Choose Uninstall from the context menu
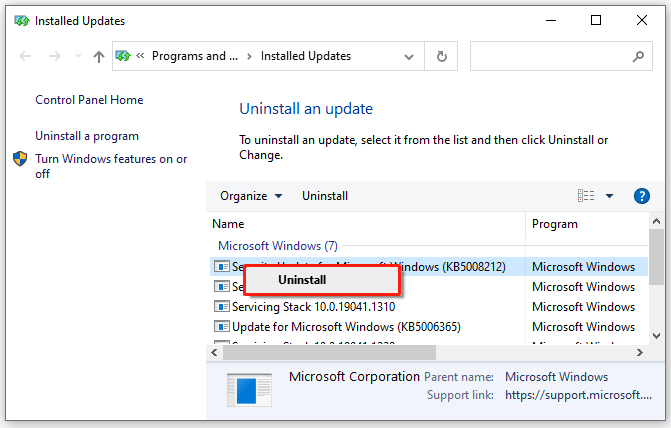671x428 pixels. click(x=323, y=280)
